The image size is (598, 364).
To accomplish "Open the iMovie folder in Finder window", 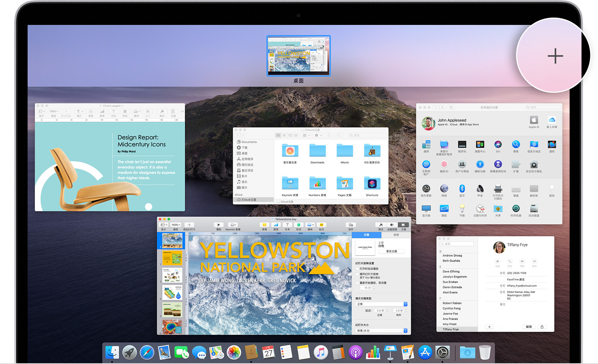I will (x=345, y=151).
